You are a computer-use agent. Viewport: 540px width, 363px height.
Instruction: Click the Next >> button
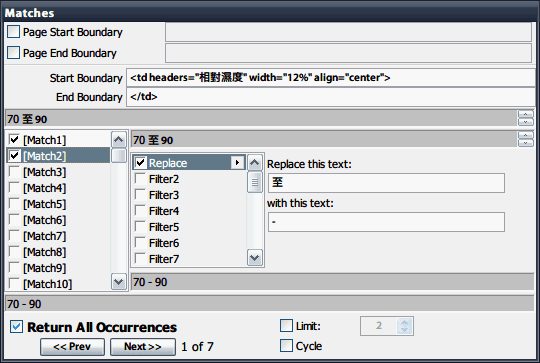tap(143, 346)
